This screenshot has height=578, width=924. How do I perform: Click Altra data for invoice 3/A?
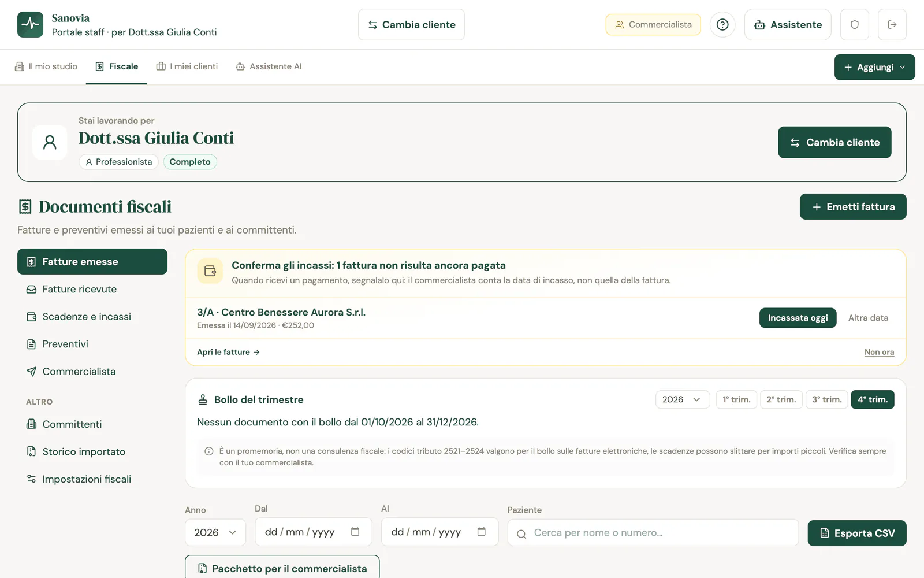[868, 318]
